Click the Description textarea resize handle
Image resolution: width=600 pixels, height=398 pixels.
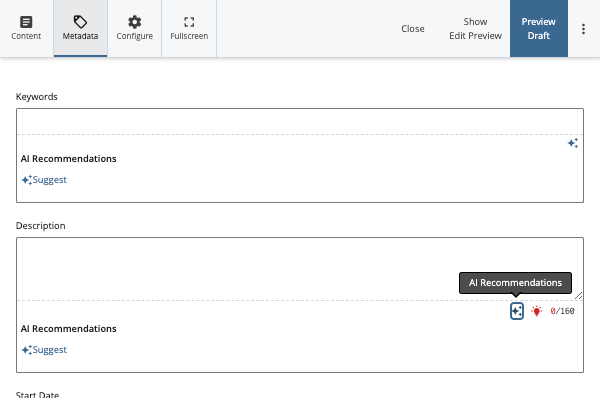pyautogui.click(x=579, y=295)
